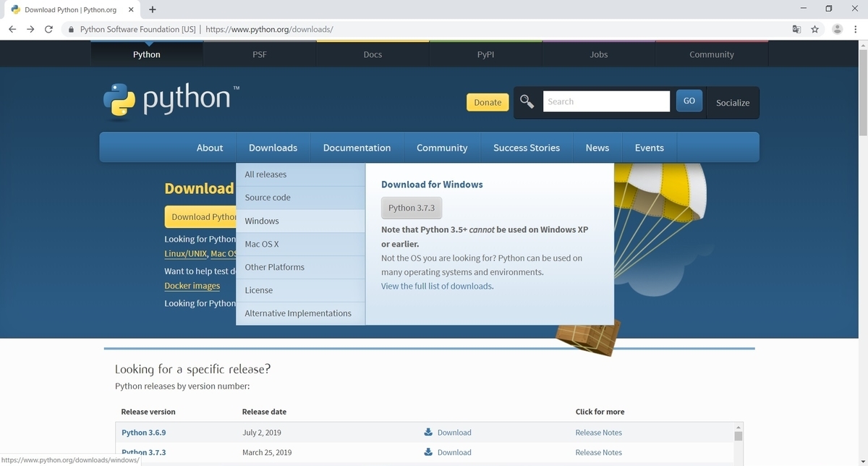Open the Linux/UNIX link

(x=186, y=254)
